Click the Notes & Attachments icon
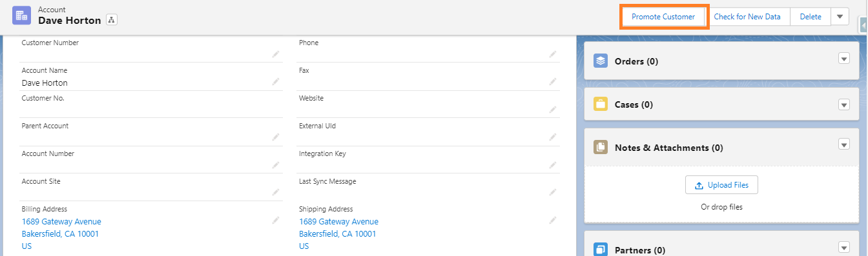This screenshot has height=256, width=868. pyautogui.click(x=601, y=148)
